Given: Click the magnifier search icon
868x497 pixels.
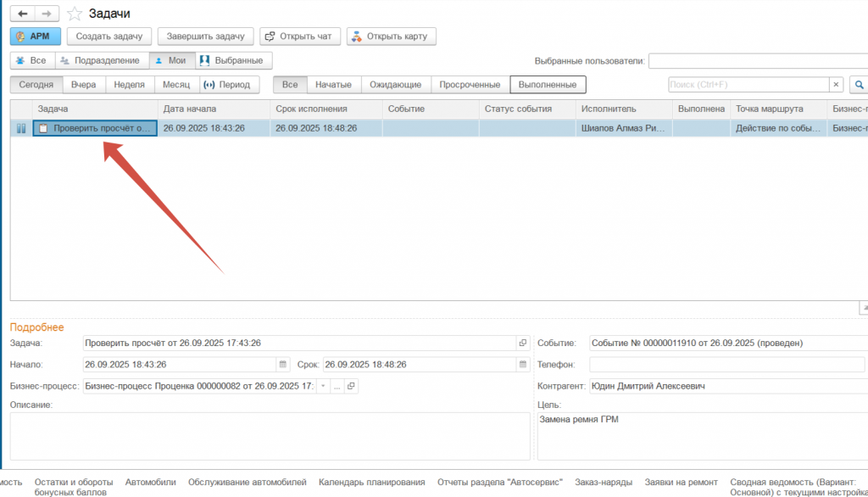Looking at the screenshot, I should pos(858,85).
